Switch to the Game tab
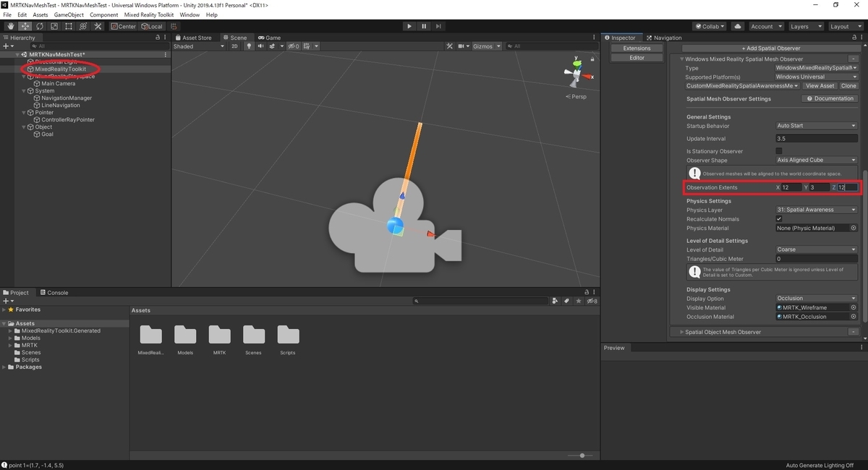 (x=269, y=38)
